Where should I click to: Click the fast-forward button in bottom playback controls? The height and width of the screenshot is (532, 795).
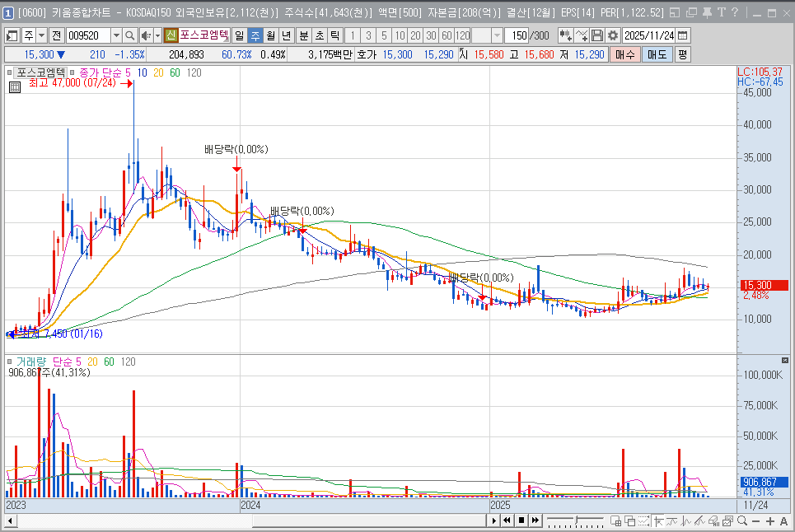tap(535, 520)
